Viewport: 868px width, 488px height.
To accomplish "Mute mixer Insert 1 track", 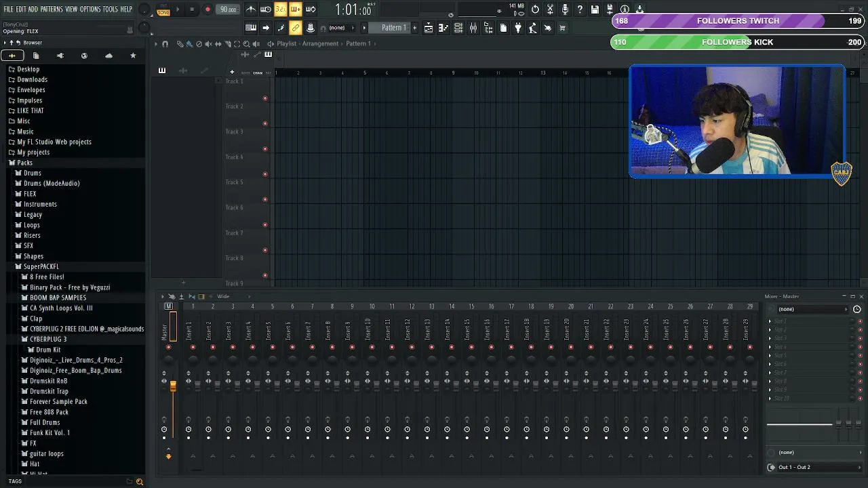I will [x=193, y=347].
